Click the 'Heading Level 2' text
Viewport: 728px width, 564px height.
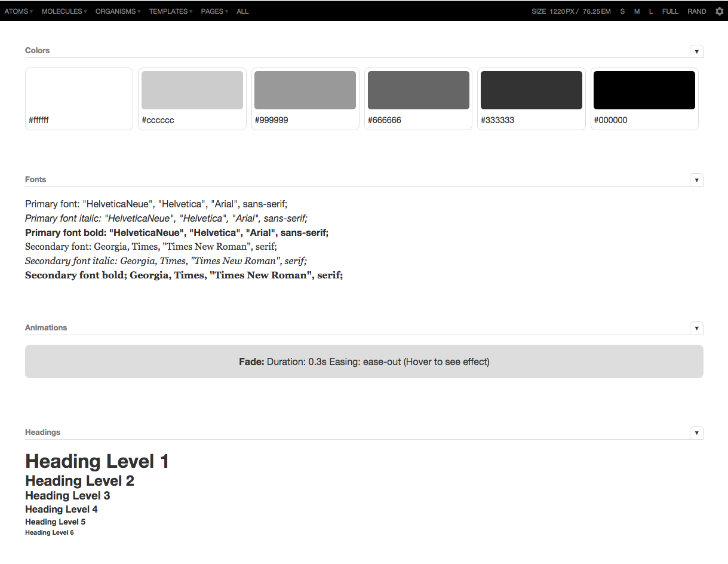[x=79, y=481]
